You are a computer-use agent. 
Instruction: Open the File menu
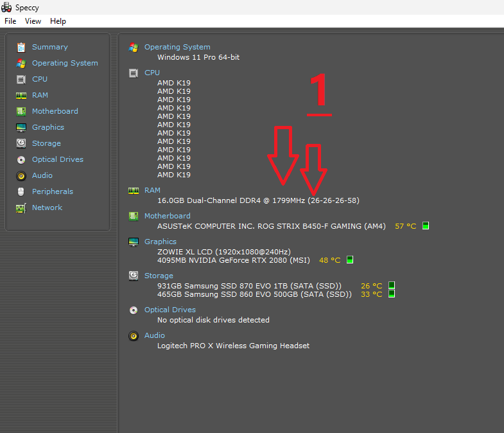coord(10,21)
